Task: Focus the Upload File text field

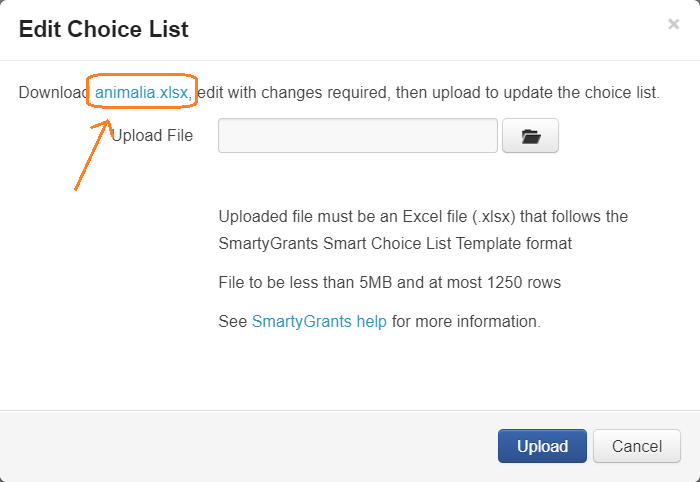Action: coord(357,136)
